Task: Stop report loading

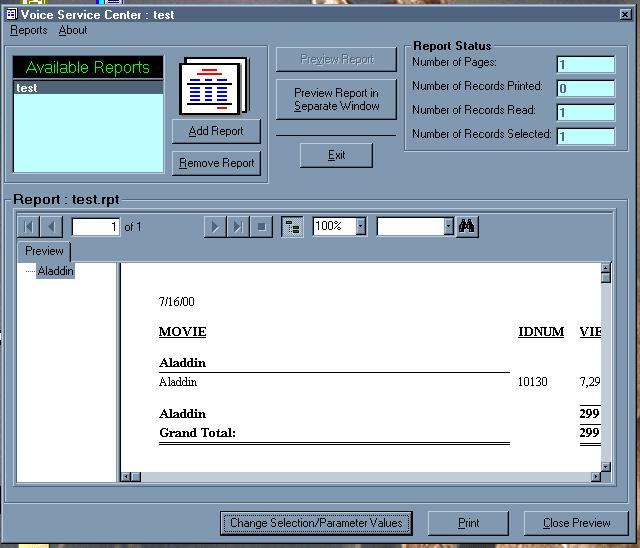Action: (x=261, y=226)
